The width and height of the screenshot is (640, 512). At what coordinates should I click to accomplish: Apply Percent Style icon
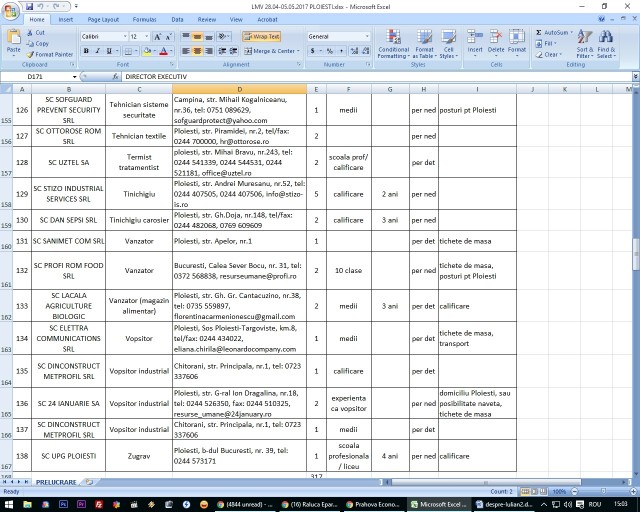point(330,51)
